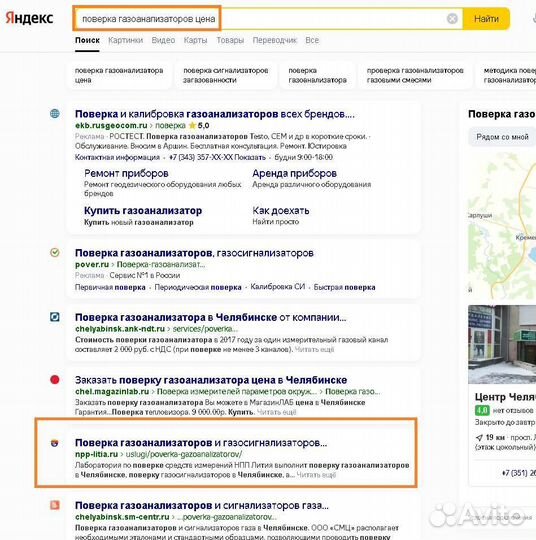Open the ekb.rusgeocom.ru domain link

tap(111, 125)
